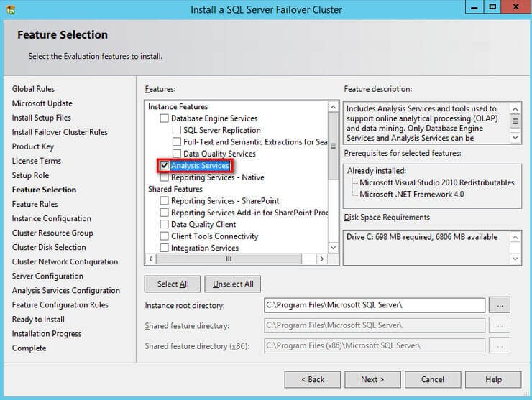Select the Product Key step

coord(33,146)
